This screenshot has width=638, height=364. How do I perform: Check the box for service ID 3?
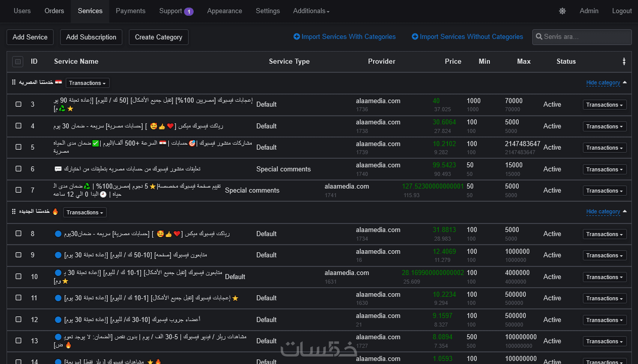pyautogui.click(x=18, y=104)
